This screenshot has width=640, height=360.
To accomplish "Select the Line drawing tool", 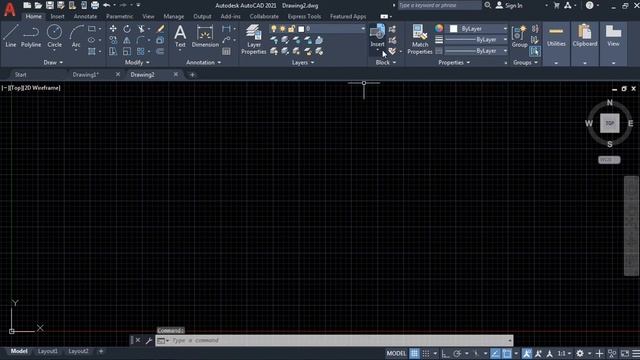I will pos(11,36).
